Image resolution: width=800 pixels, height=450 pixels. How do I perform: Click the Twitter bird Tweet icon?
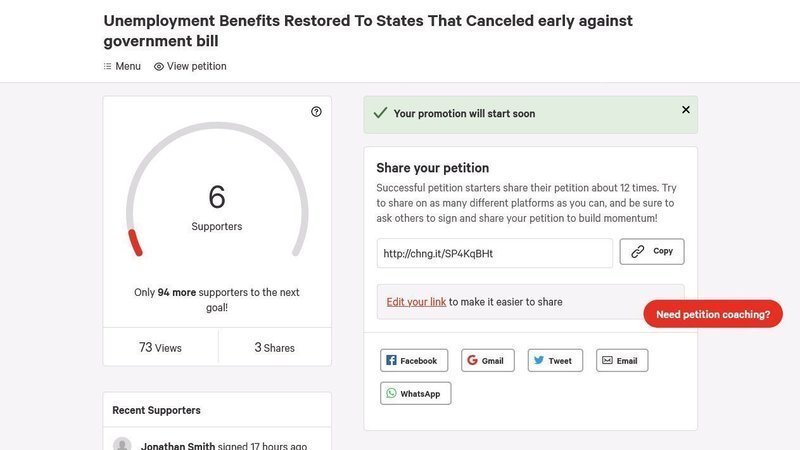[539, 361]
